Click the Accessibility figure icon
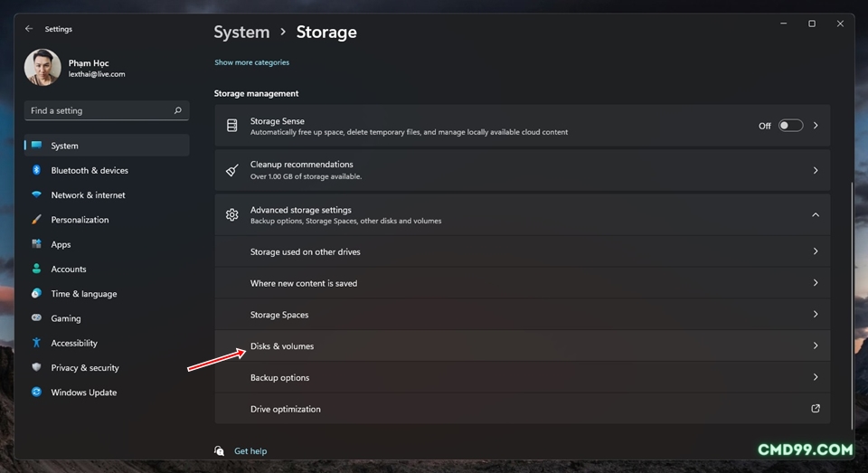This screenshot has width=868, height=473. click(x=36, y=343)
